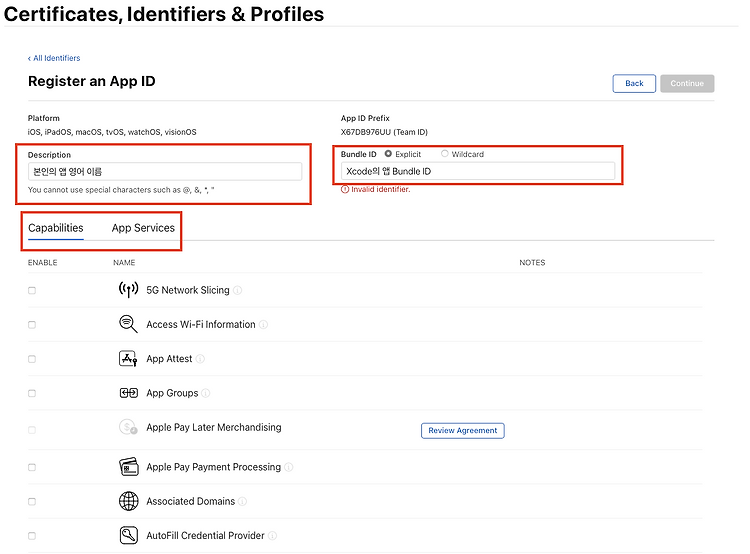Enable the 5G Network Slicing checkbox
750x554 pixels.
tap(32, 290)
